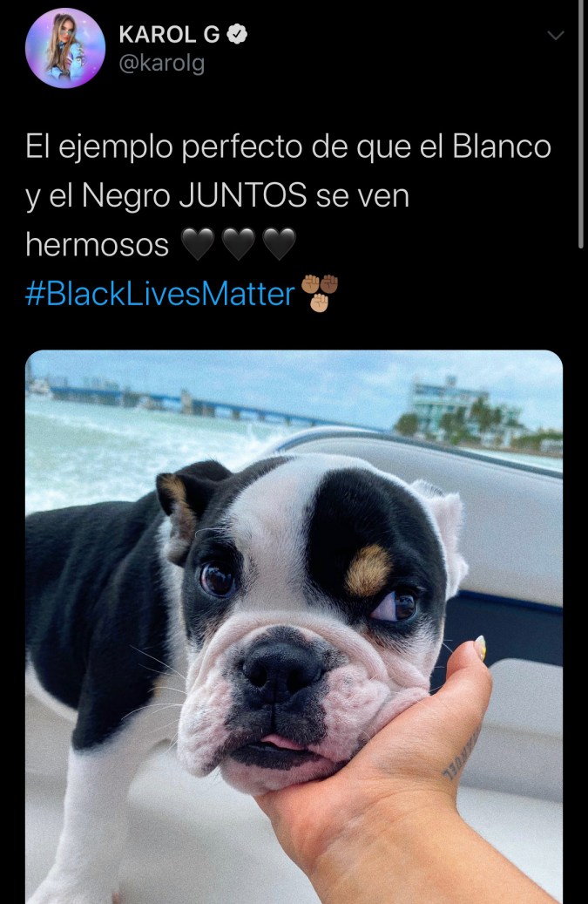Click the puppy's black folded ear
Screen dimensions: 588x904
(x=186, y=500)
